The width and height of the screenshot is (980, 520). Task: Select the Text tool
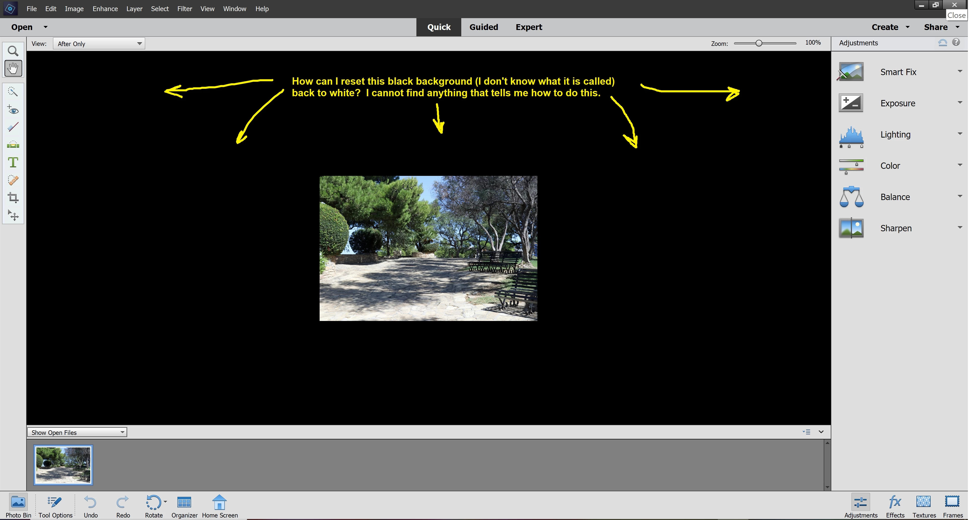pyautogui.click(x=13, y=162)
